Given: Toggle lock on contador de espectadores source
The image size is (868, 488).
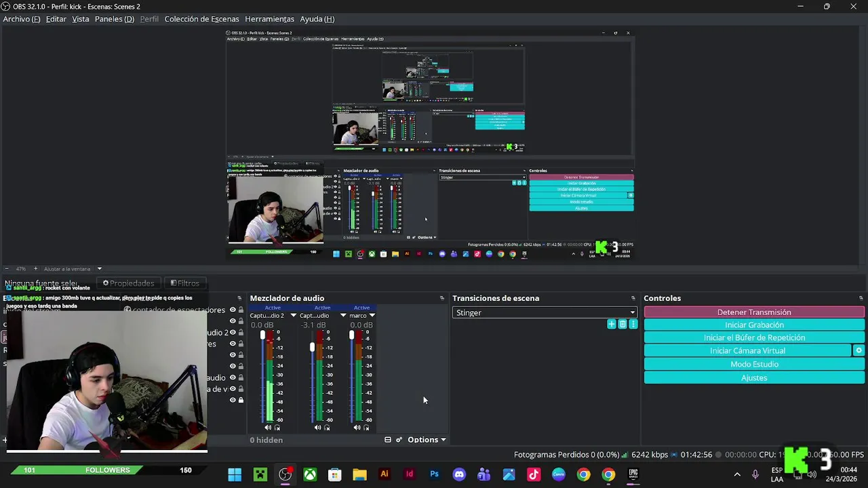Looking at the screenshot, I should coord(241,310).
